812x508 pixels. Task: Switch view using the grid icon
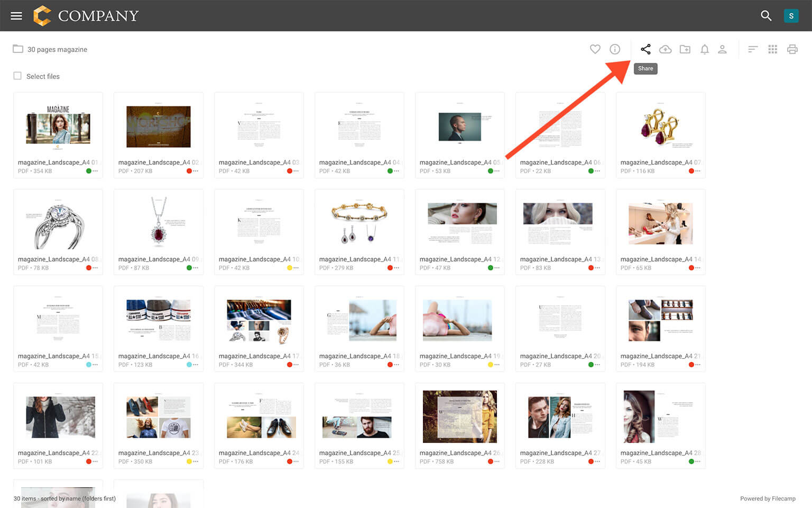[x=772, y=49]
